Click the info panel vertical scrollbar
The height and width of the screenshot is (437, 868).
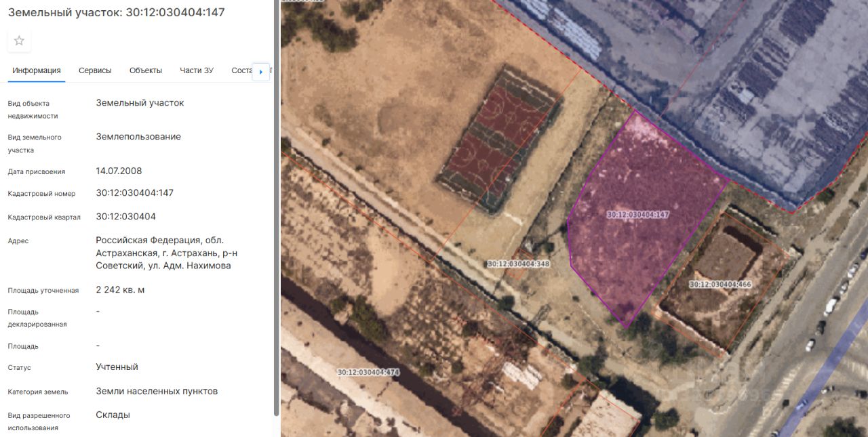[276, 207]
